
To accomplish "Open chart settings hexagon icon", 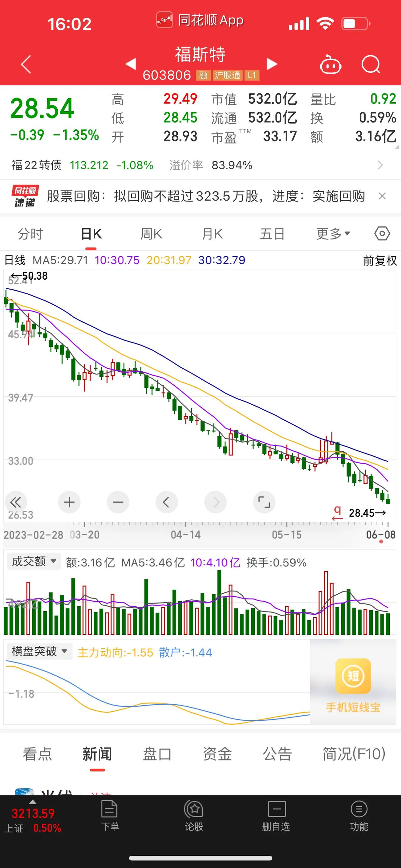I will 382,234.
